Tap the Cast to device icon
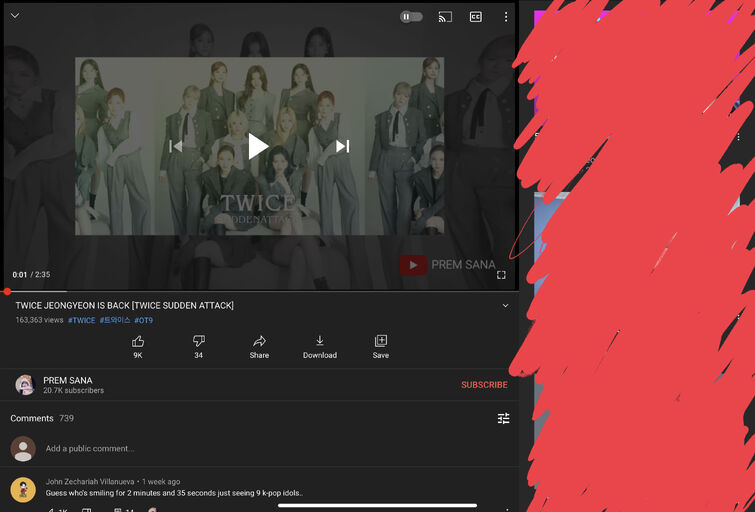Screen dimensions: 755x512 tap(445, 17)
